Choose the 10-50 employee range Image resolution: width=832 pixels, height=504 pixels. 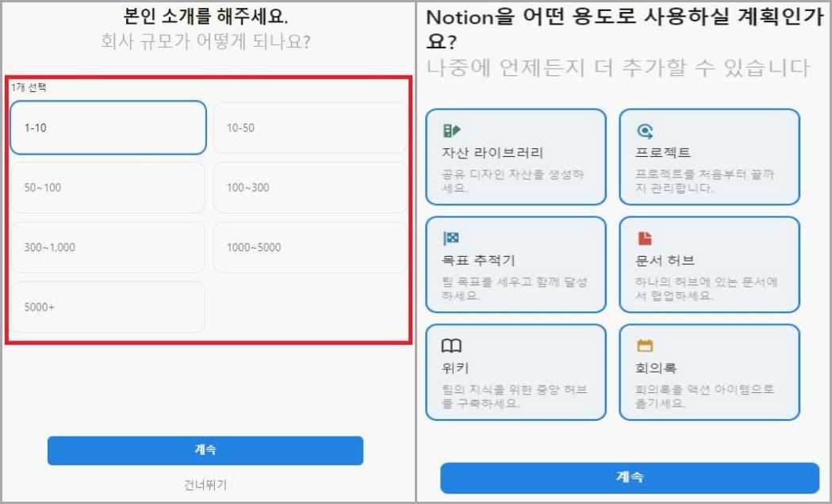[309, 128]
